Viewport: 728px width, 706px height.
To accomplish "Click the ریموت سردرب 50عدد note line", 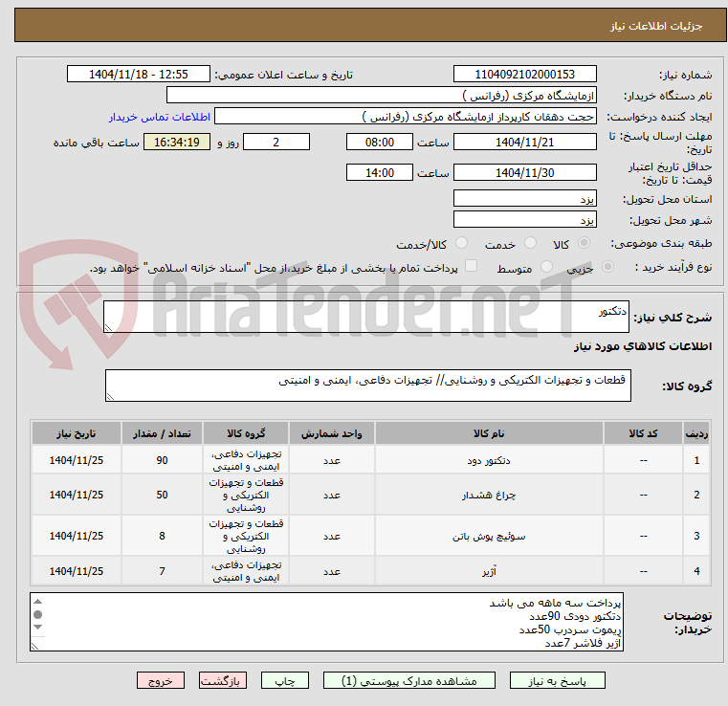I will click(570, 629).
